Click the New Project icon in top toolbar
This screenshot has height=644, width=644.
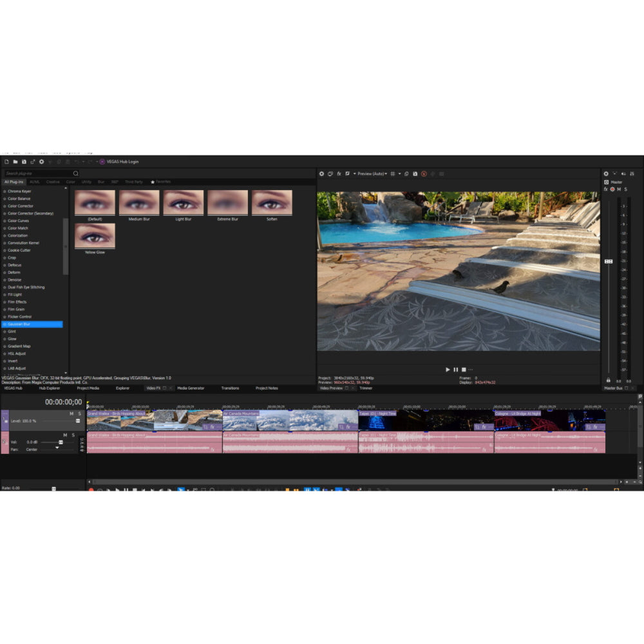click(6, 162)
